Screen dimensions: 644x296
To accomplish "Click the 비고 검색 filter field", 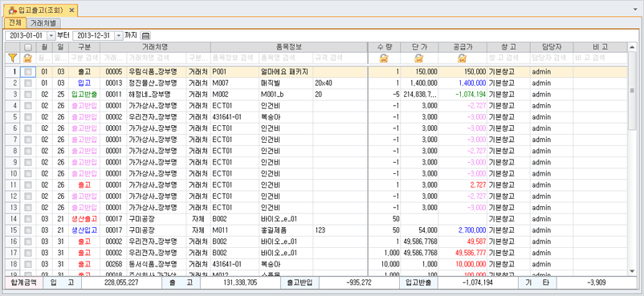I will coord(600,58).
